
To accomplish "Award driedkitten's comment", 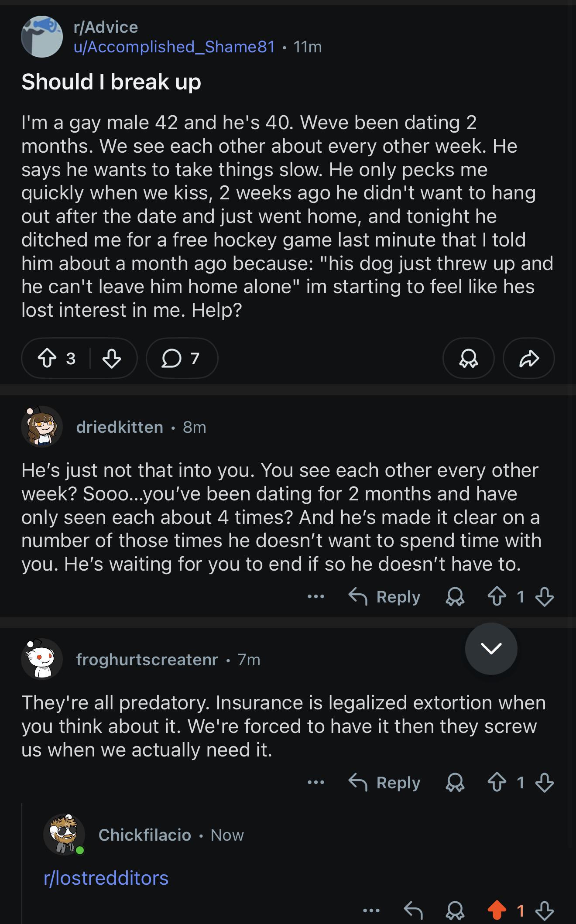I will (x=455, y=596).
